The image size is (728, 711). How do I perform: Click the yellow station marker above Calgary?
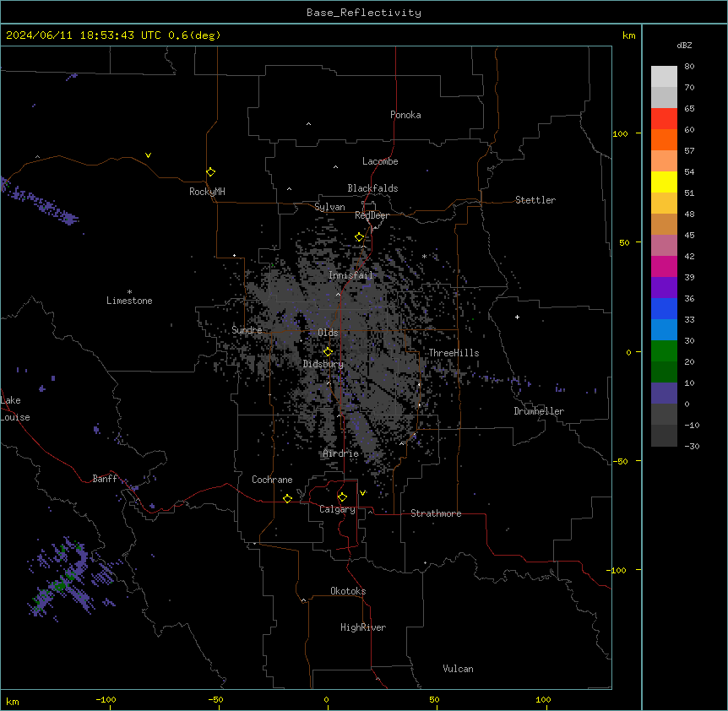point(342,497)
